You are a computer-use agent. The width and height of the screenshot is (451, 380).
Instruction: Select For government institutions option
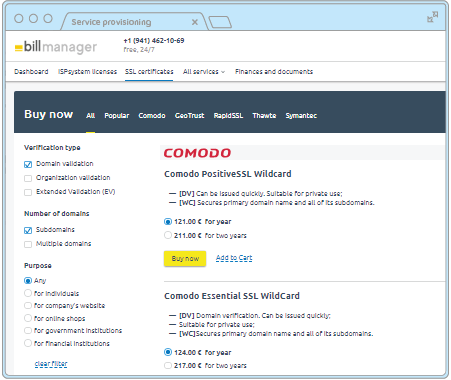point(28,331)
